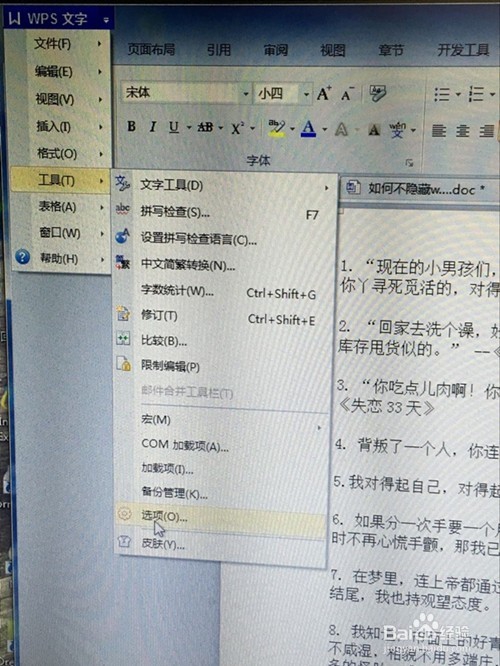The image size is (500, 666).
Task: Expand the superscript options arrow
Action: 252,128
